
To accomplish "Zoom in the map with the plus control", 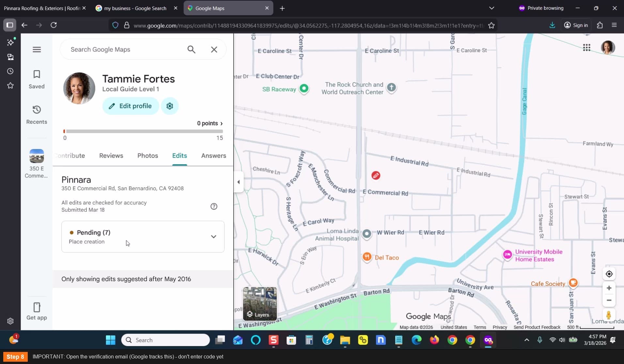I will (x=609, y=288).
